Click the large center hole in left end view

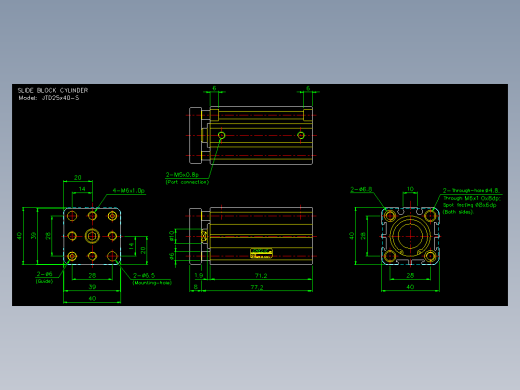coord(92,236)
